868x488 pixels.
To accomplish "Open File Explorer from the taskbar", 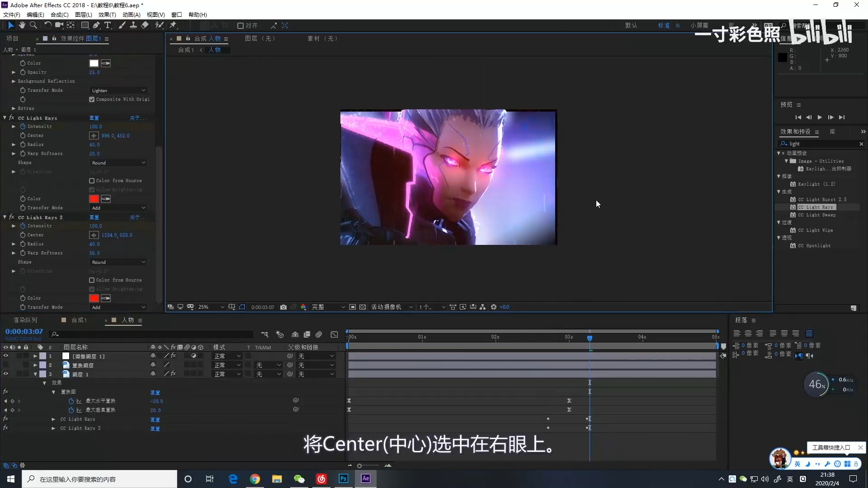I will point(277,479).
